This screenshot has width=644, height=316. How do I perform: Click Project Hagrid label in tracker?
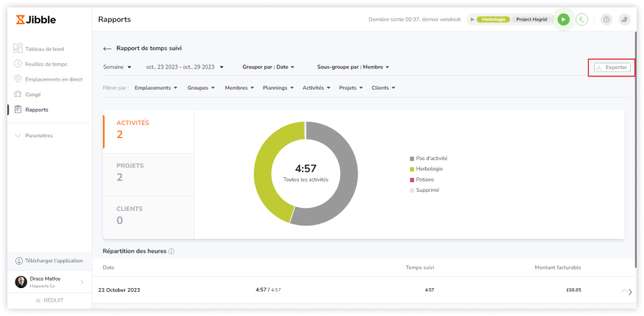pyautogui.click(x=532, y=19)
